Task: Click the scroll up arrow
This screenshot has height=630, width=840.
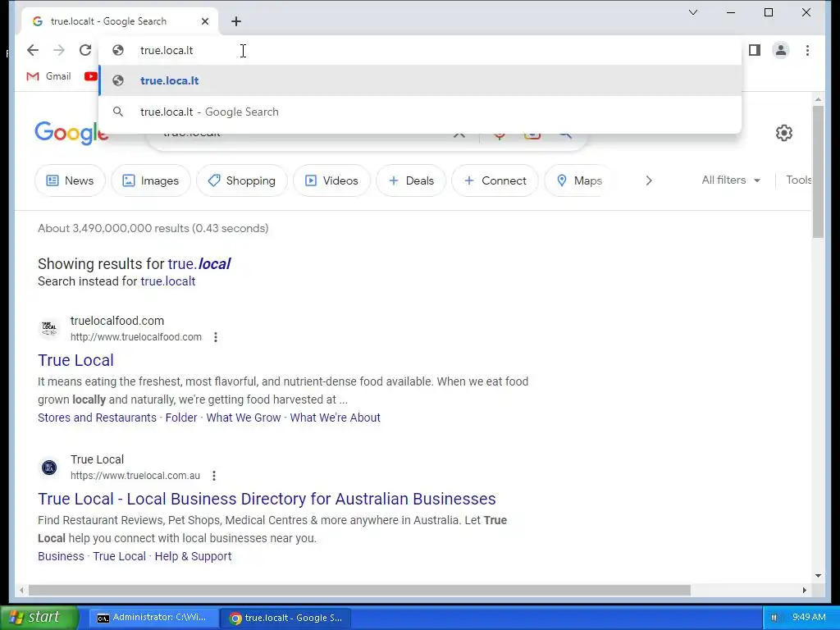Action: [x=818, y=99]
